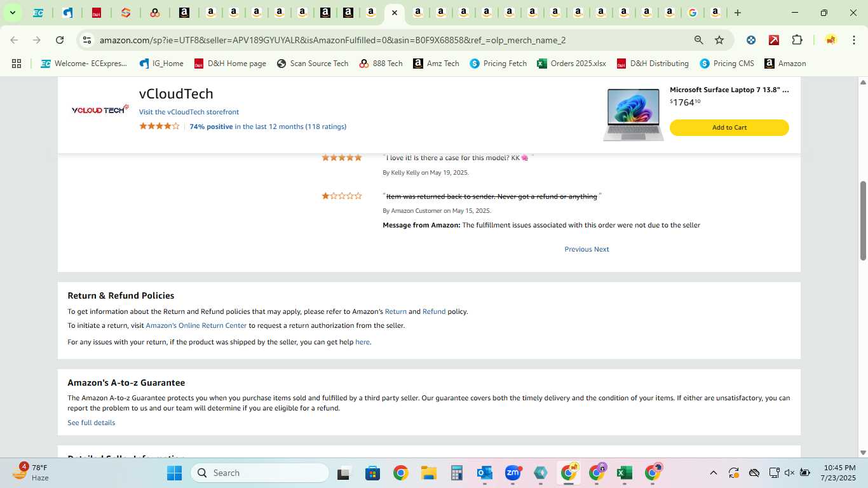Open Amazon's Refund policy link

[434, 311]
